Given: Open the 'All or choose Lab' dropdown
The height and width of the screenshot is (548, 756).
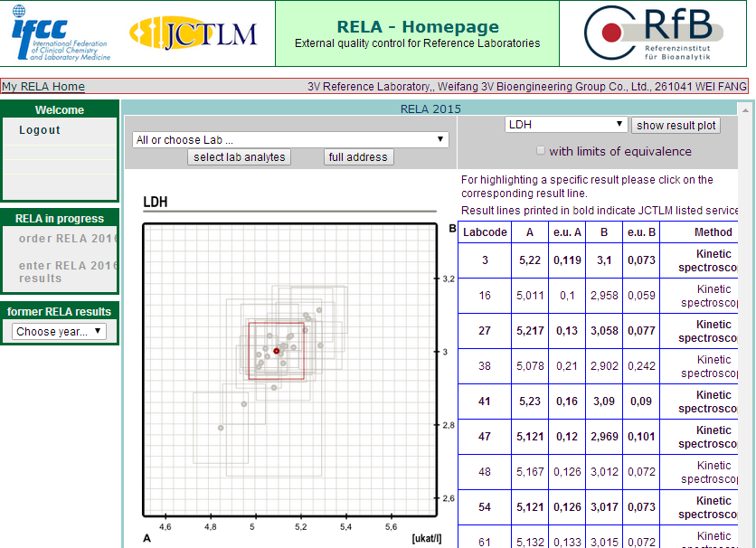Looking at the screenshot, I should (290, 139).
